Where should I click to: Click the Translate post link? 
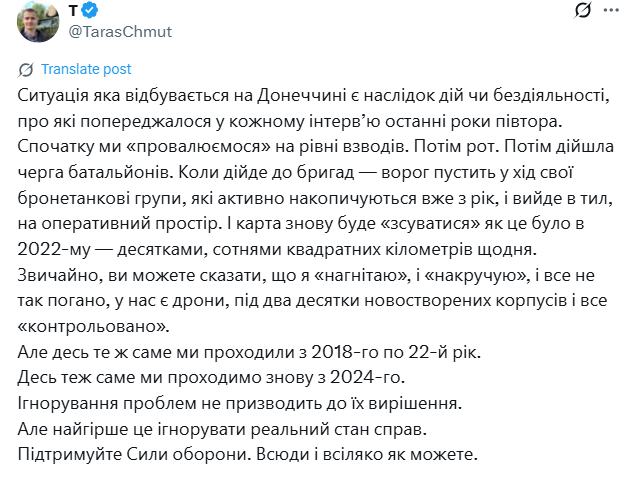(x=86, y=70)
